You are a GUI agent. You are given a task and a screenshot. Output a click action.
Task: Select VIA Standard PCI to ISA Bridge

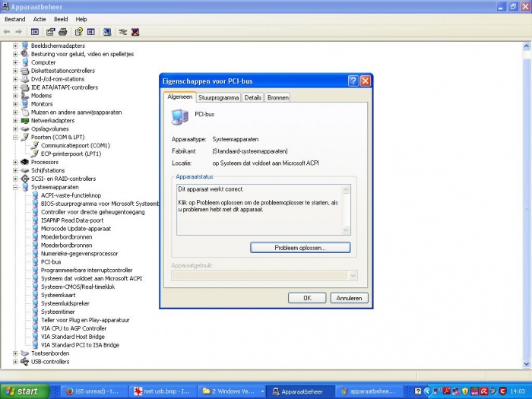pyautogui.click(x=80, y=345)
